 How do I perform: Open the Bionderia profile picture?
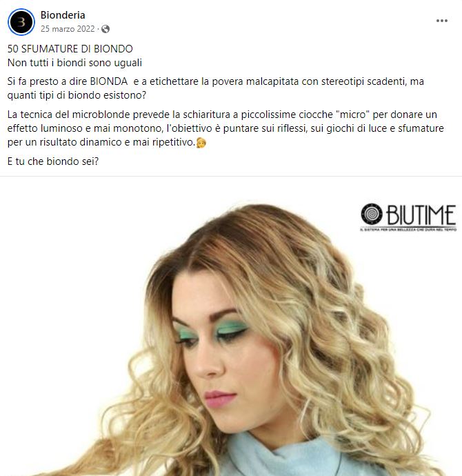point(21,22)
